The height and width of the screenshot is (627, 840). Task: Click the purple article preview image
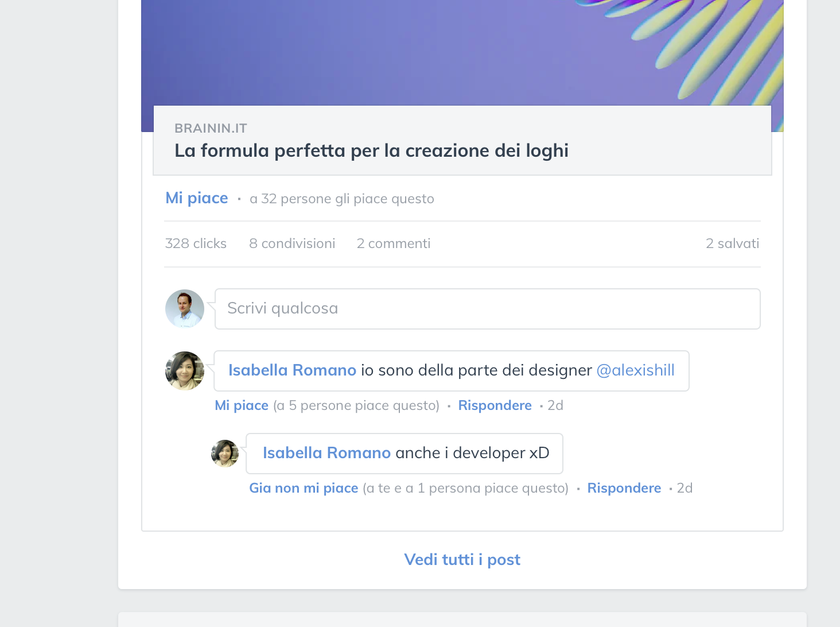click(462, 52)
